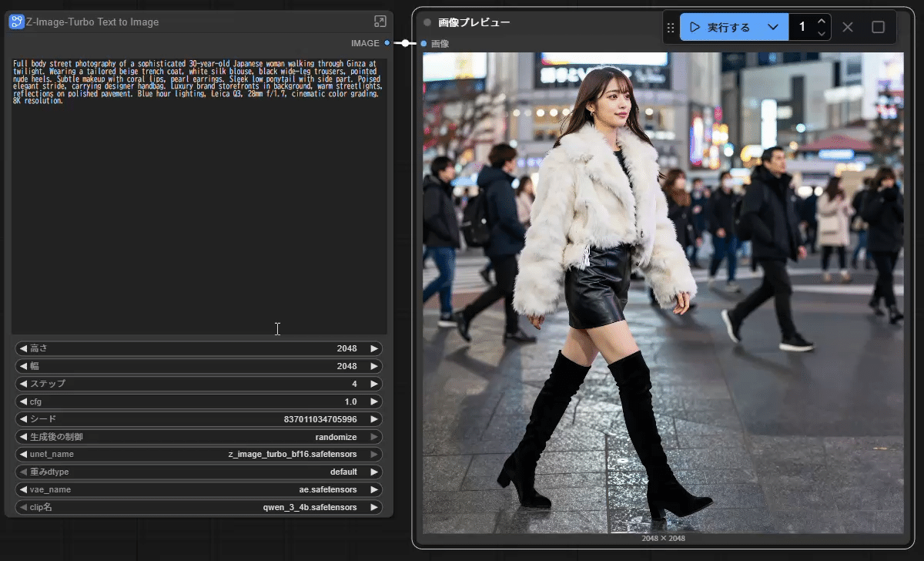Click right arrow on 高さ widget
924x561 pixels.
374,348
